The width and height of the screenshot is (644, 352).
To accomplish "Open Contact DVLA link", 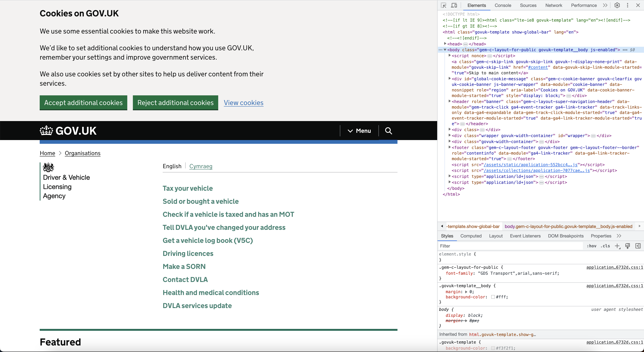I will pos(185,280).
